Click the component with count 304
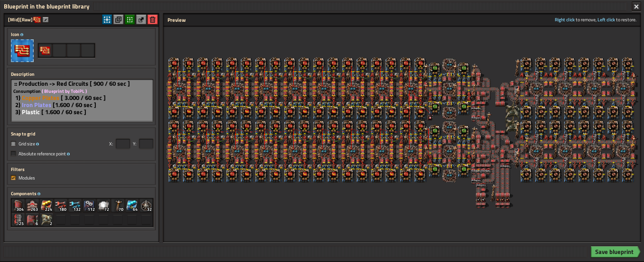The width and height of the screenshot is (644, 262). pos(19,206)
